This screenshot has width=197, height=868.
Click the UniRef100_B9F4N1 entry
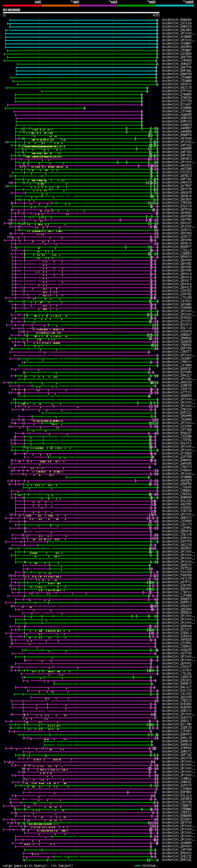(x=176, y=71)
